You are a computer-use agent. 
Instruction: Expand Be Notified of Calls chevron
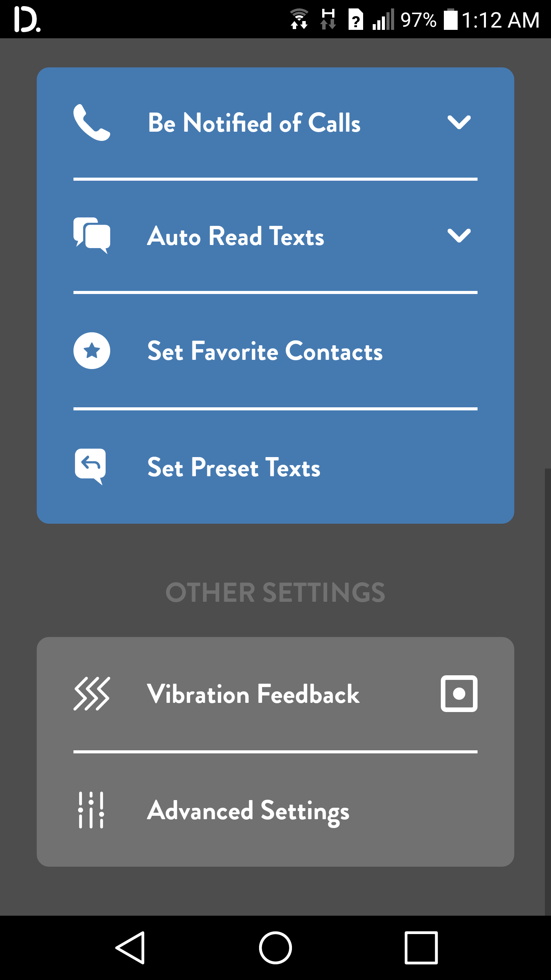[x=459, y=122]
